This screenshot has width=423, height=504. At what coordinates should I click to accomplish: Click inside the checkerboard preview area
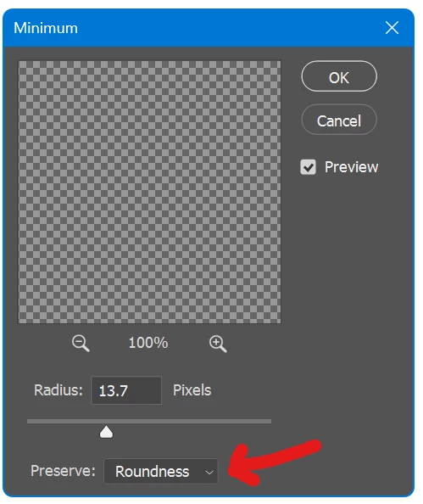[x=149, y=192]
